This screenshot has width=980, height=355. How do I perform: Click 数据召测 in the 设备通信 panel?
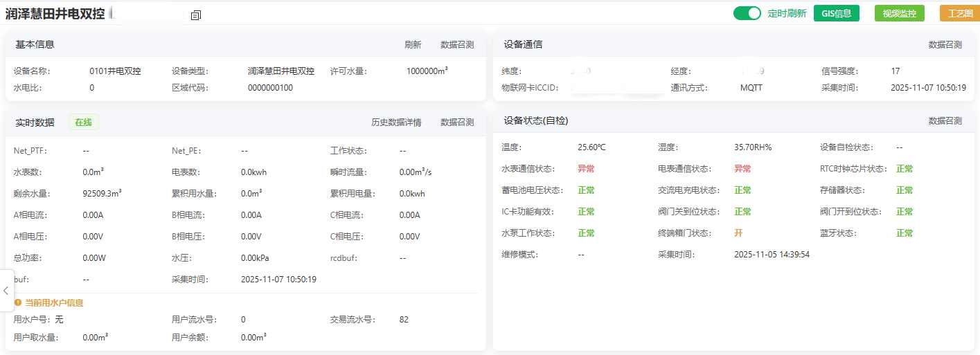[945, 45]
